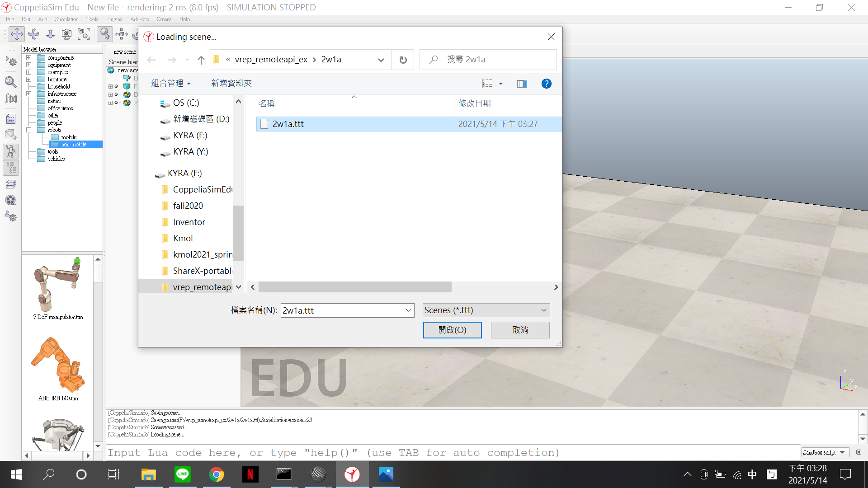Select the camera shift/zoom tool
Image resolution: width=868 pixels, height=488 pixels.
click(50, 34)
